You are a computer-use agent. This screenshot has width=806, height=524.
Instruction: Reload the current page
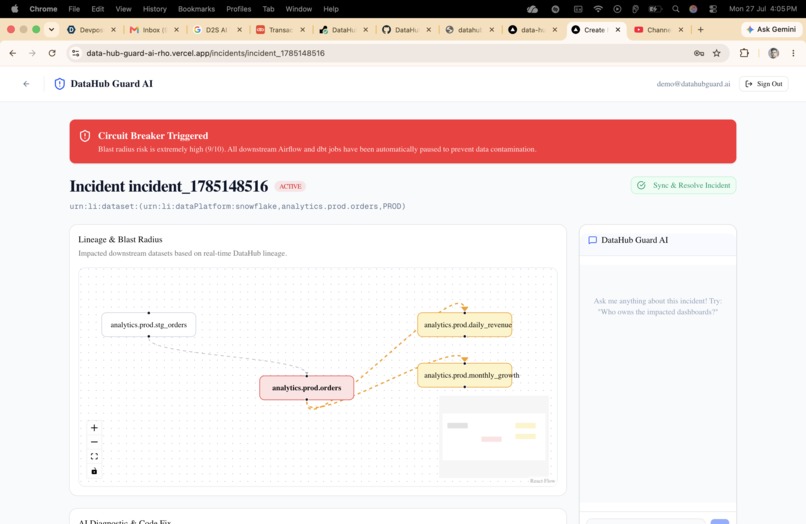52,53
